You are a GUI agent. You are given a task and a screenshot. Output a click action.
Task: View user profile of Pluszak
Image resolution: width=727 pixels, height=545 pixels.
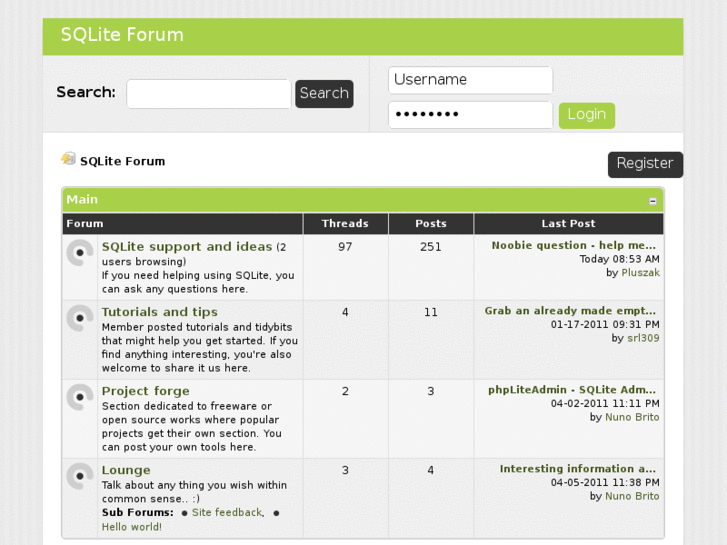pyautogui.click(x=640, y=273)
